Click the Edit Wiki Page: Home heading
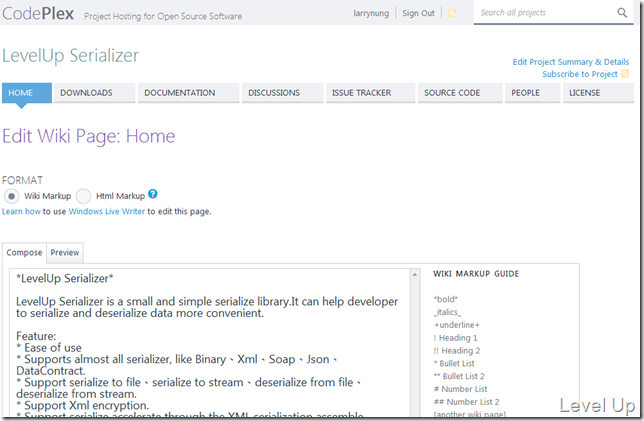 [x=89, y=136]
